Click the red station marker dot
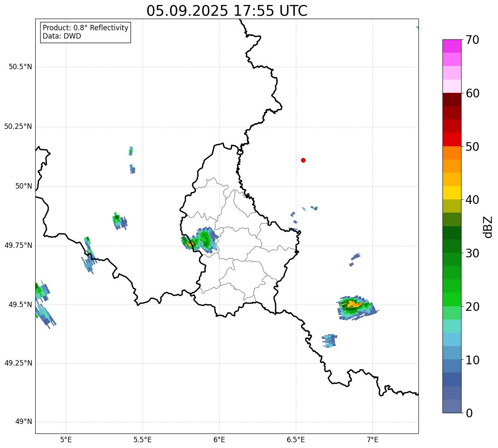 [x=303, y=160]
